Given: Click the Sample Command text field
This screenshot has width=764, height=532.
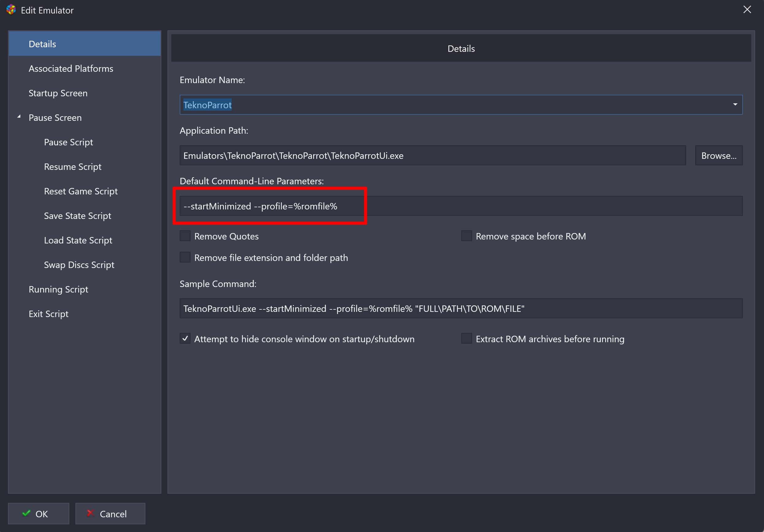Looking at the screenshot, I should 461,308.
